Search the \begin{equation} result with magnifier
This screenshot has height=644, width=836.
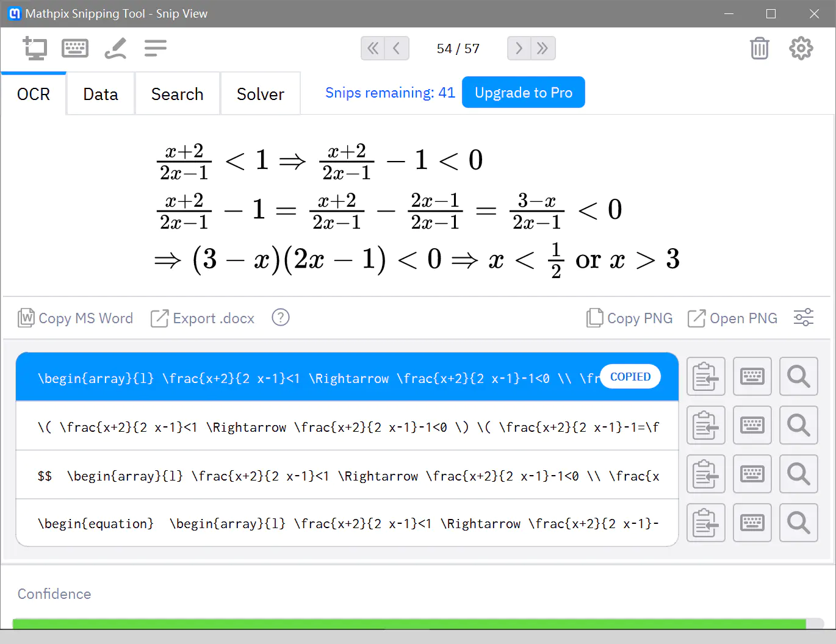pyautogui.click(x=799, y=523)
